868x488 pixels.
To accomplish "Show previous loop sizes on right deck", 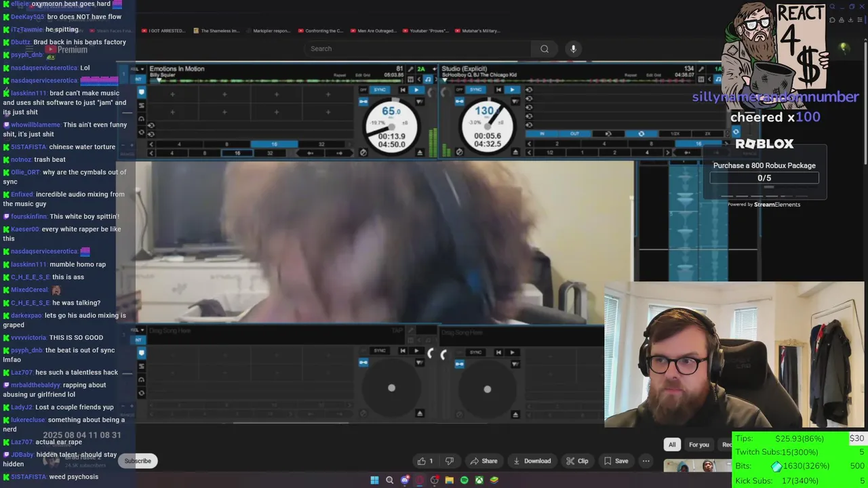I will click(x=529, y=144).
